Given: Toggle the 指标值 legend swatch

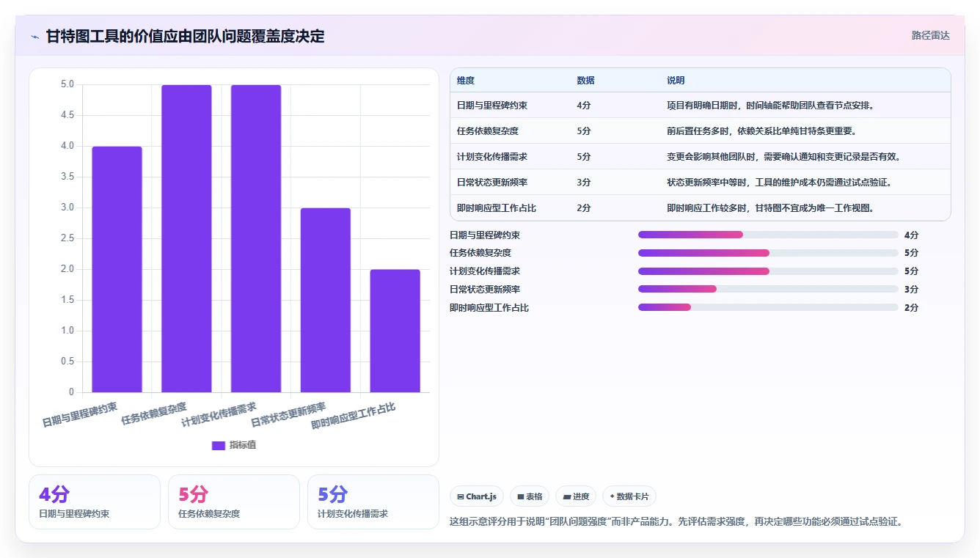Looking at the screenshot, I should (219, 445).
